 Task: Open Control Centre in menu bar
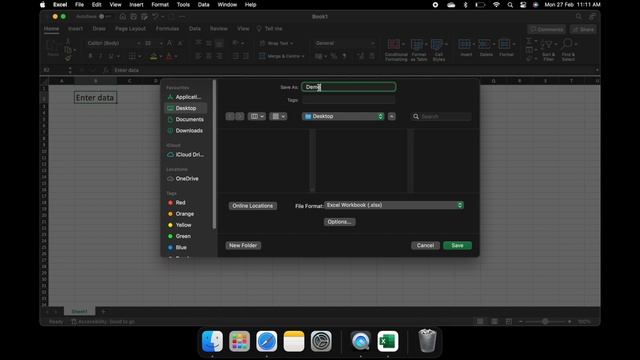pos(523,5)
